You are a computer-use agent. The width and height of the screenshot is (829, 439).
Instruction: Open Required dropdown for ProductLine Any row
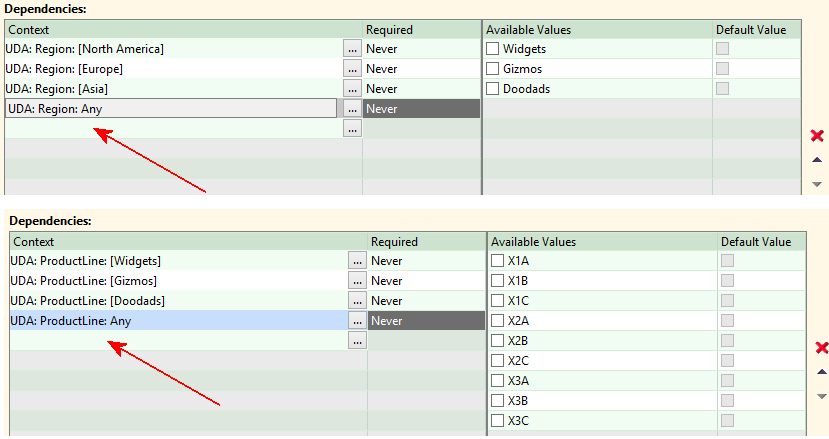[x=426, y=321]
